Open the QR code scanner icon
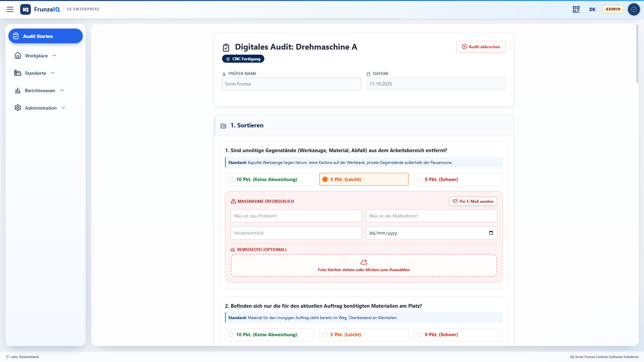The width and height of the screenshot is (644, 362). [576, 9]
